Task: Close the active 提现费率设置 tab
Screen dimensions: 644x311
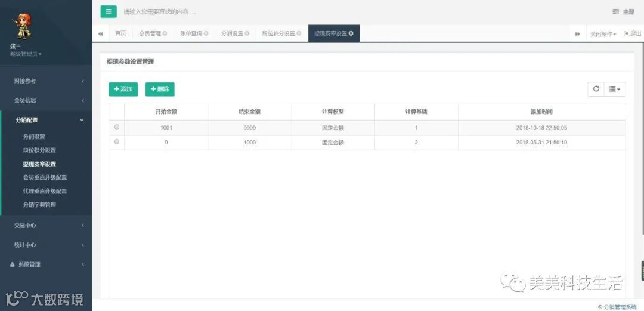Action: click(x=351, y=34)
